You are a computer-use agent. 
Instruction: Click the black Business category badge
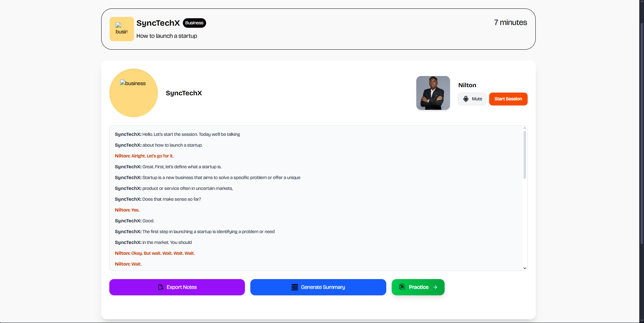194,23
